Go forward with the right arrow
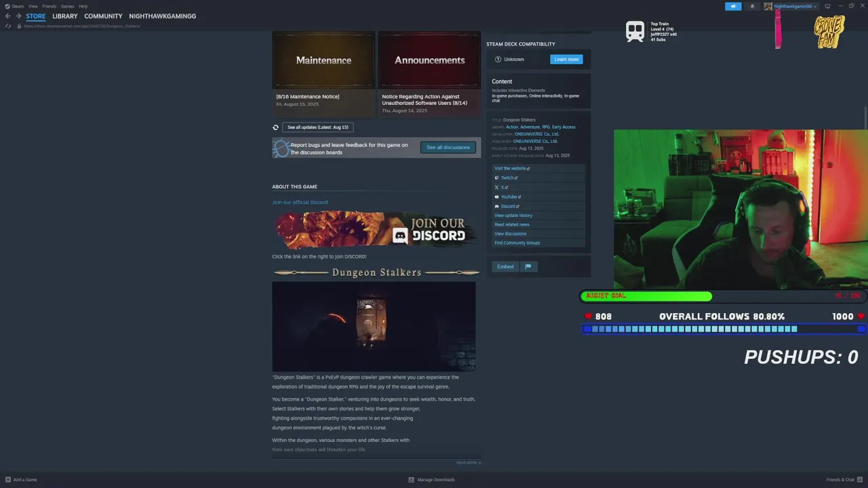 pos(18,16)
